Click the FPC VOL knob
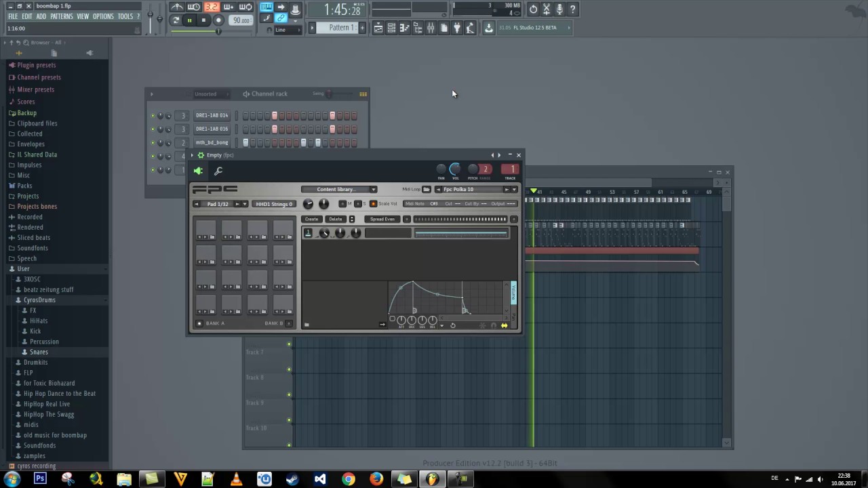Image resolution: width=868 pixels, height=488 pixels. coord(455,169)
